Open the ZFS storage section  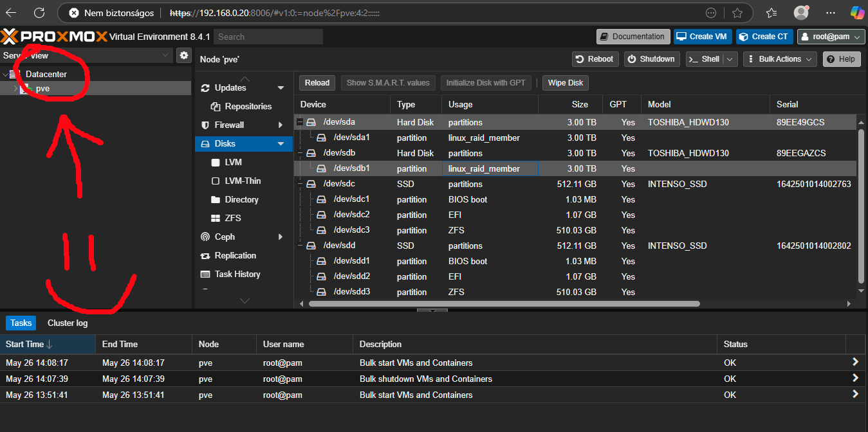pos(233,218)
